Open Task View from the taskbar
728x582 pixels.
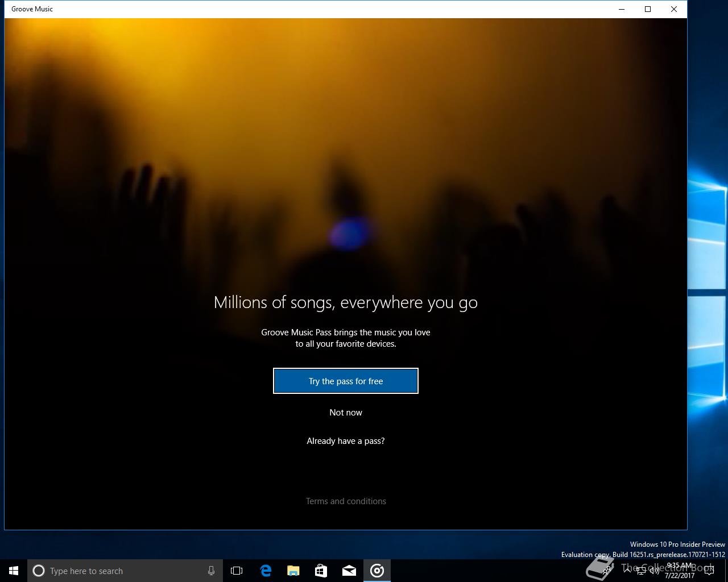coord(237,571)
